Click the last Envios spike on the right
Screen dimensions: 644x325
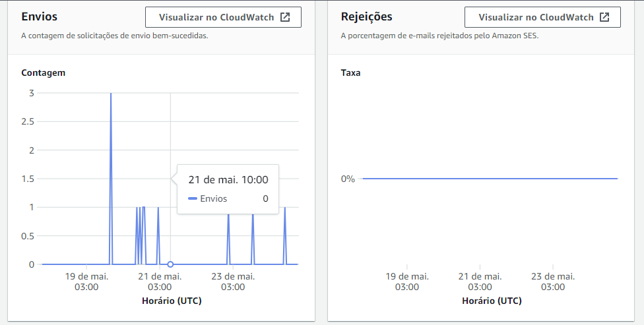click(x=284, y=236)
